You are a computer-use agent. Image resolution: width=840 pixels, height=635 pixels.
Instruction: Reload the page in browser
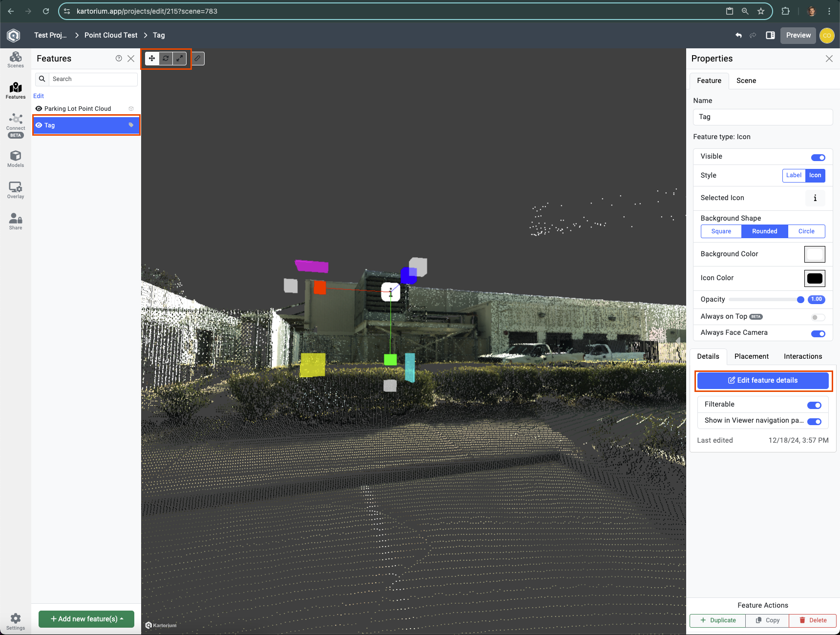pyautogui.click(x=46, y=11)
